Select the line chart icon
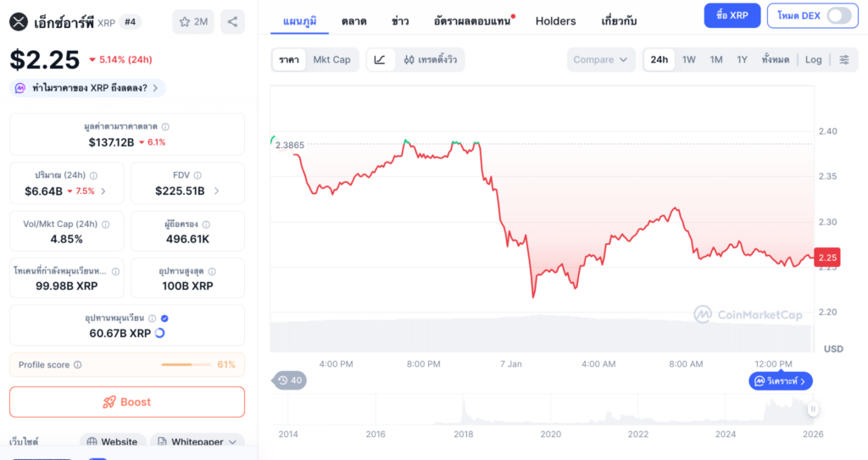The width and height of the screenshot is (868, 460). [x=380, y=59]
